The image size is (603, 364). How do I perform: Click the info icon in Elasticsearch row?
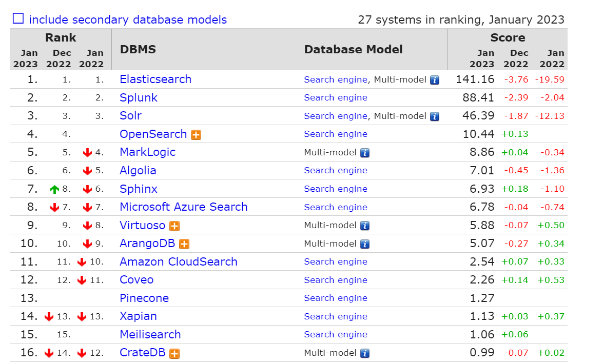pyautogui.click(x=435, y=80)
